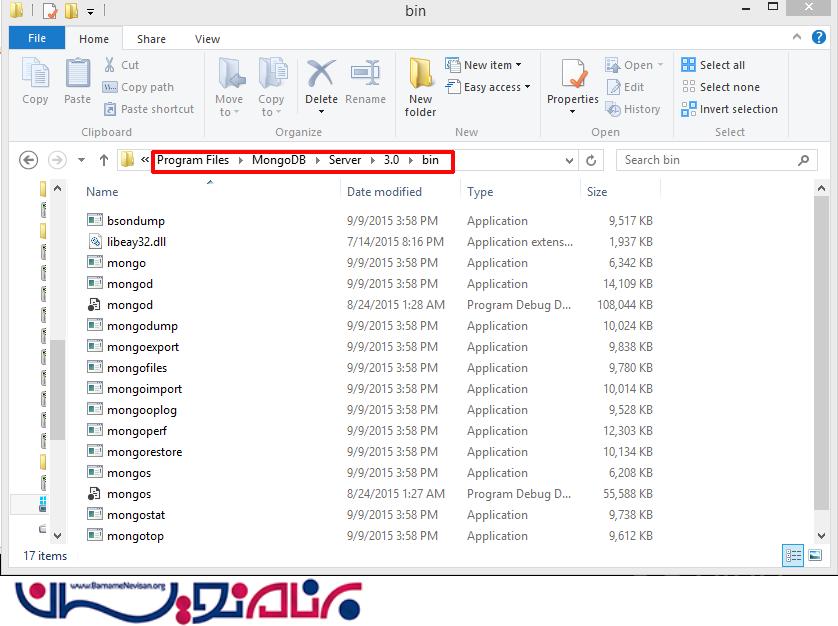The height and width of the screenshot is (626, 838).
Task: Click 3.0 in the address path
Action: click(x=391, y=160)
